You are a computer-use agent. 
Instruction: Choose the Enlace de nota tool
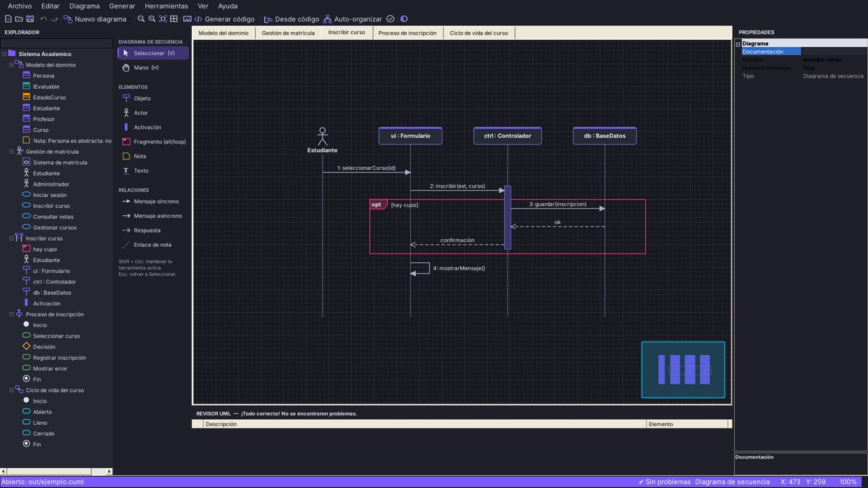coord(153,245)
